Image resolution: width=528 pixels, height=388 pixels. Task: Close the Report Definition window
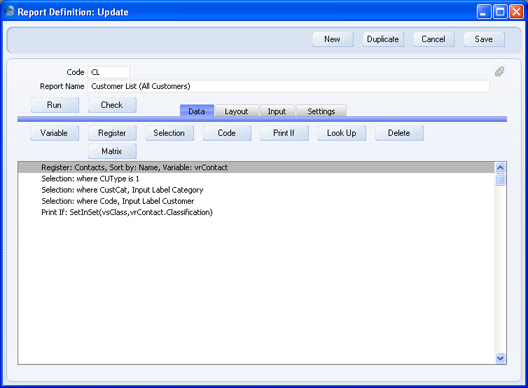pyautogui.click(x=516, y=12)
